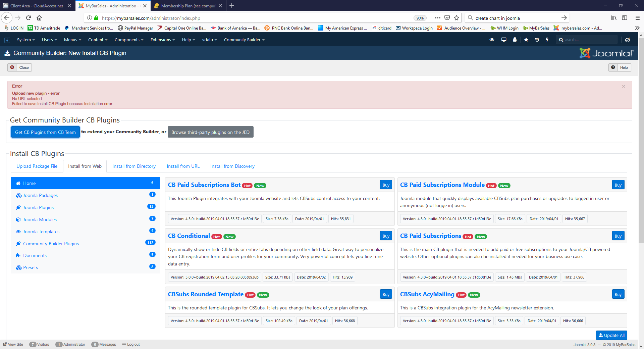Expand the Content dropdown
Image resolution: width=644 pixels, height=349 pixels.
pos(98,40)
